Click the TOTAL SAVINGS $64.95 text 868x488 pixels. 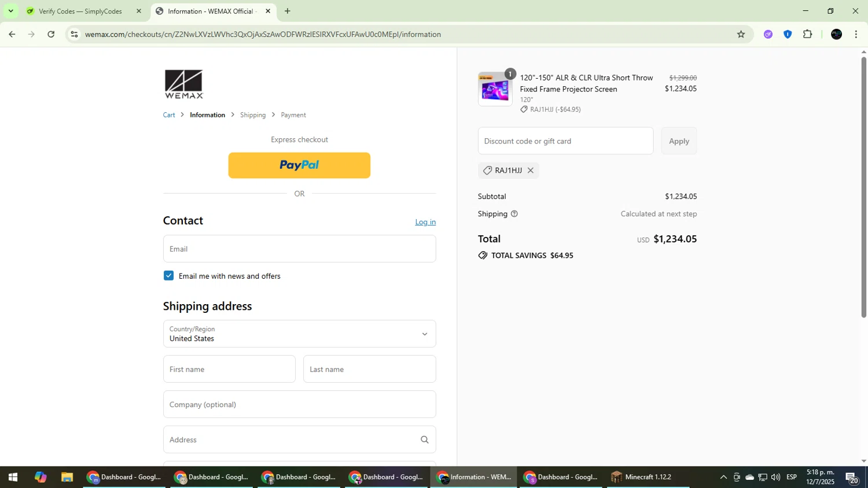[532, 256]
